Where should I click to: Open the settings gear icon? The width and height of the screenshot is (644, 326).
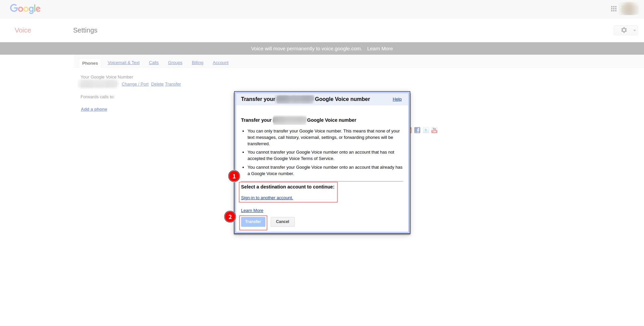[624, 30]
